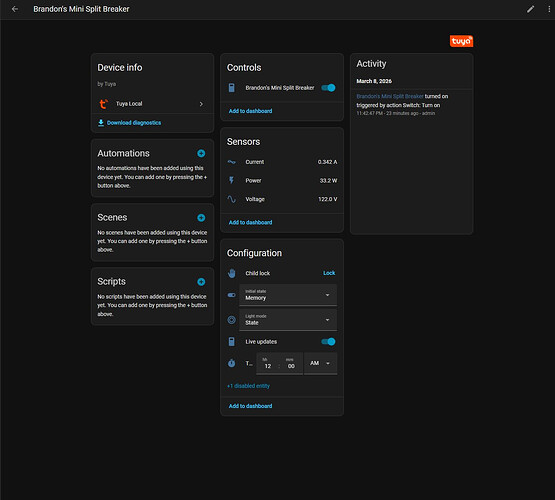Click Lock for Child lock
This screenshot has height=500, width=555.
329,273
